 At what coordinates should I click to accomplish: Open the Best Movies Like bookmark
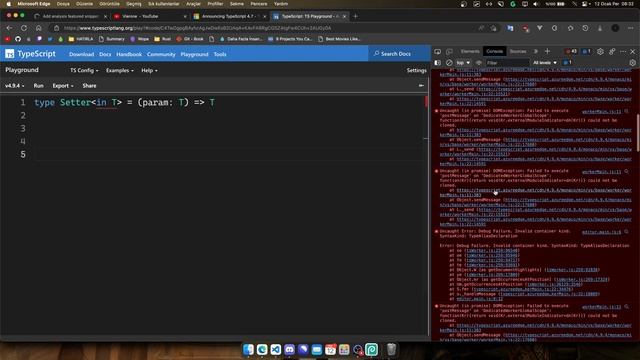pyautogui.click(x=339, y=39)
